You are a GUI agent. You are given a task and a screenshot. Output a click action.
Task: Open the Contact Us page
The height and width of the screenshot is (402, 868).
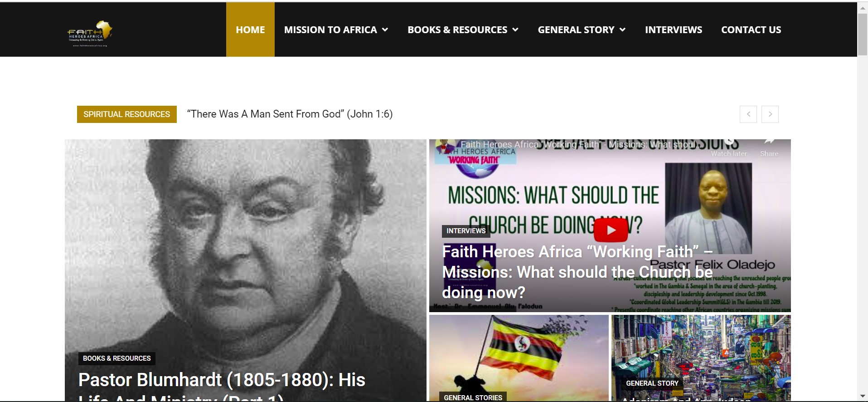click(751, 30)
